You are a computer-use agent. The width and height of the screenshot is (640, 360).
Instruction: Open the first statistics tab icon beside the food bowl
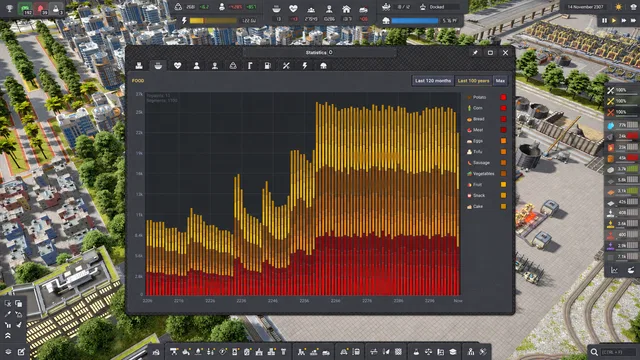point(139,66)
